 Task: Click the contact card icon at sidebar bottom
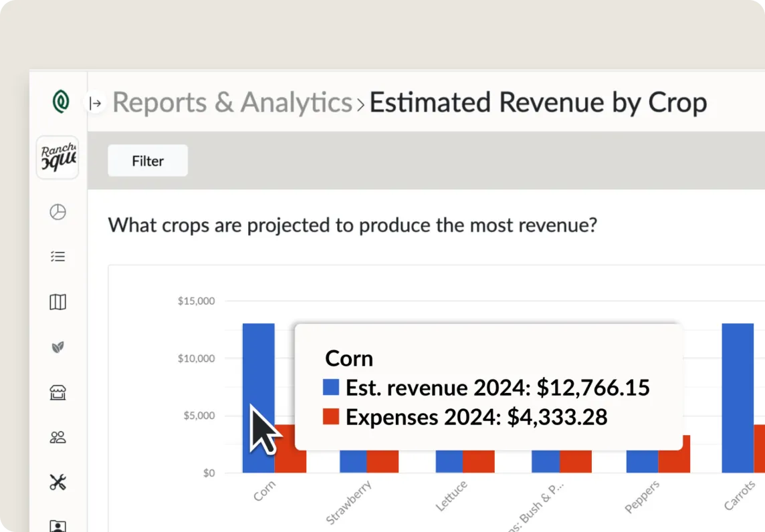pyautogui.click(x=58, y=525)
